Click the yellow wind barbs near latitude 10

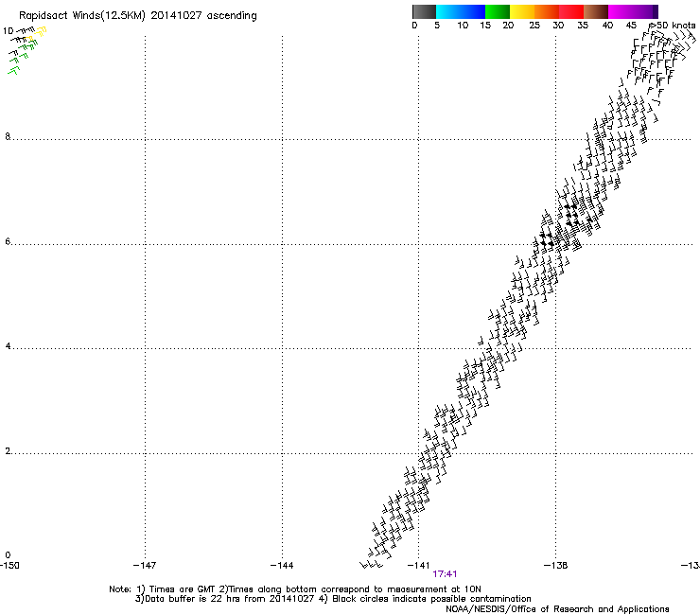[40, 31]
